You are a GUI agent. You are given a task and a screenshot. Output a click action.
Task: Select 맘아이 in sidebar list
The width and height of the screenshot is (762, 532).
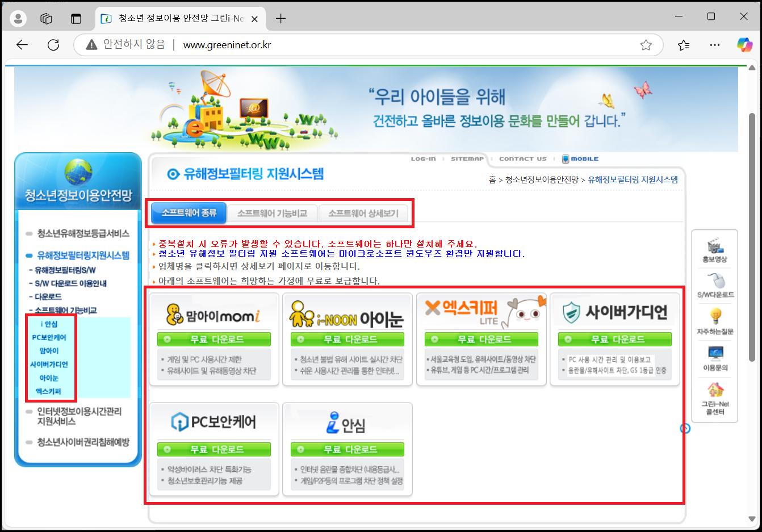tap(49, 351)
